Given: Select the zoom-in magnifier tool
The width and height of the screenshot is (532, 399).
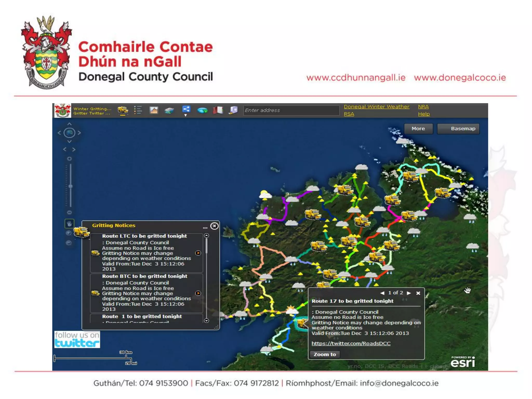Looking at the screenshot, I should tap(69, 233).
